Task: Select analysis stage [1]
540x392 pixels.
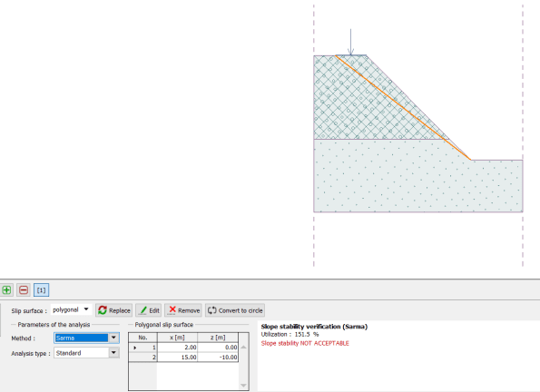Action: [x=42, y=290]
